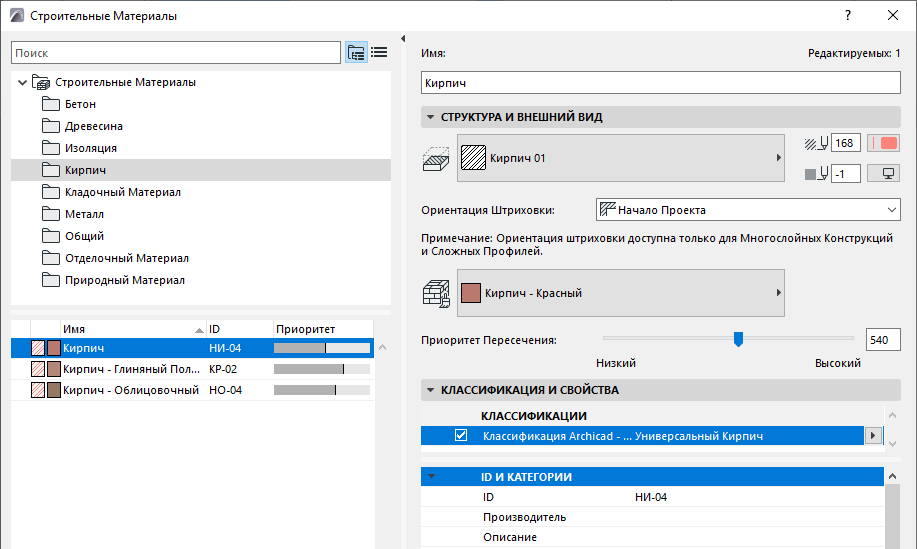Collapse the left panel with arrow
This screenshot has height=549, width=917.
point(401,39)
